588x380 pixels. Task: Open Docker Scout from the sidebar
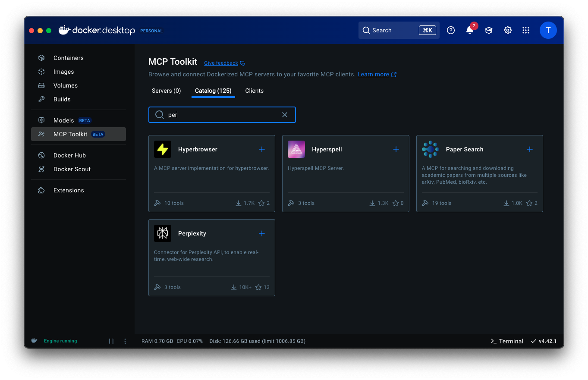click(78, 169)
